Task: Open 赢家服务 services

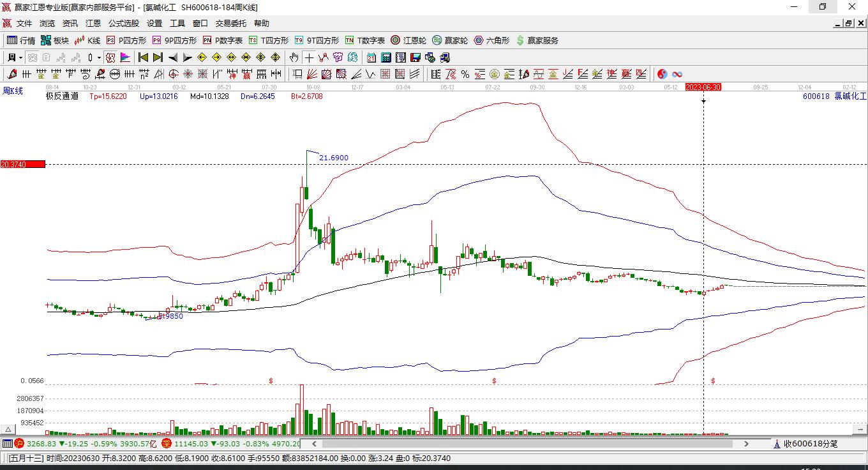Action: click(x=537, y=40)
